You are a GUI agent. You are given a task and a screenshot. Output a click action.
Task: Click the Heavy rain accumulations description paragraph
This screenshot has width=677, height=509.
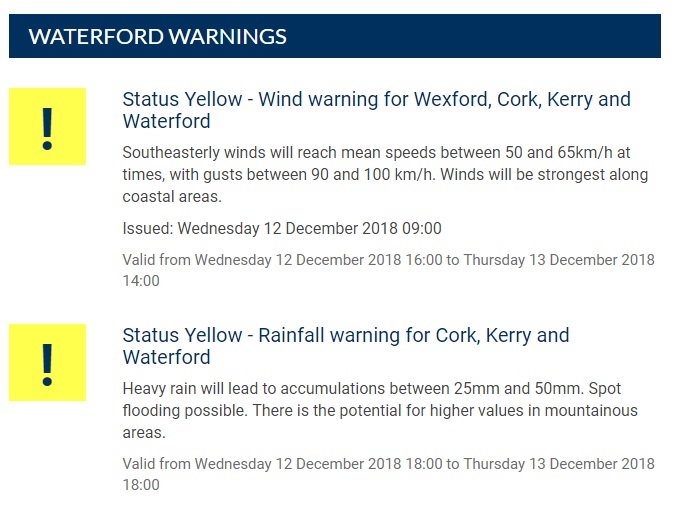tap(379, 410)
